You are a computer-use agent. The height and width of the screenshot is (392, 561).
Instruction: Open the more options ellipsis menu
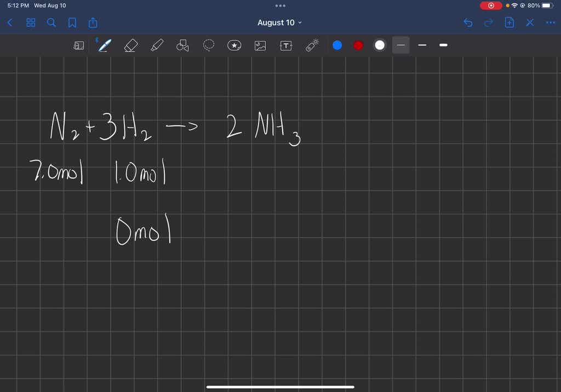[x=550, y=23]
